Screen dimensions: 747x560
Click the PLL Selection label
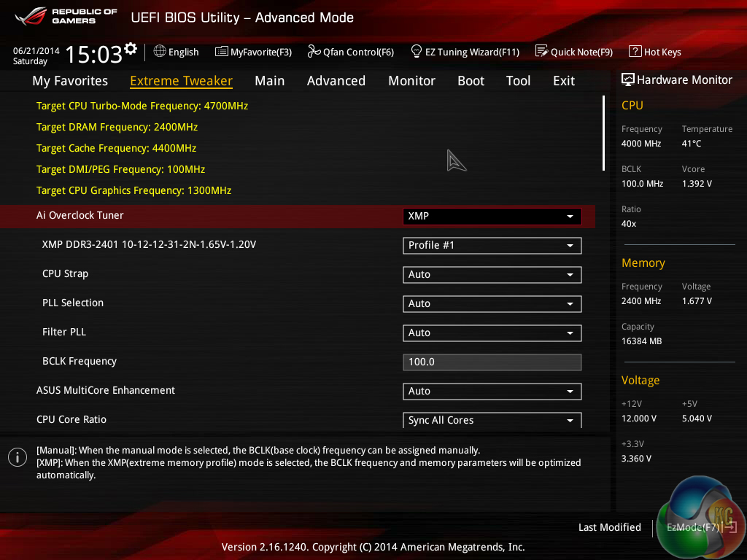pos(73,303)
